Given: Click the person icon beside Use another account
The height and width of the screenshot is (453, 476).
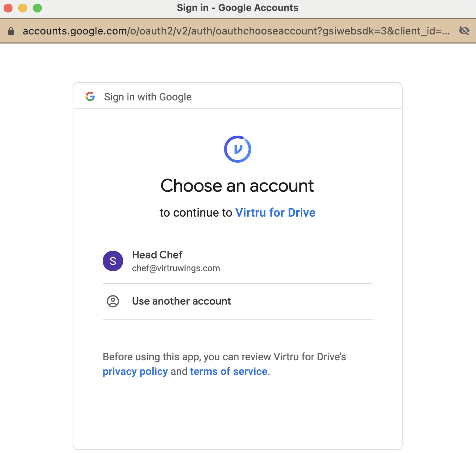Looking at the screenshot, I should 113,301.
